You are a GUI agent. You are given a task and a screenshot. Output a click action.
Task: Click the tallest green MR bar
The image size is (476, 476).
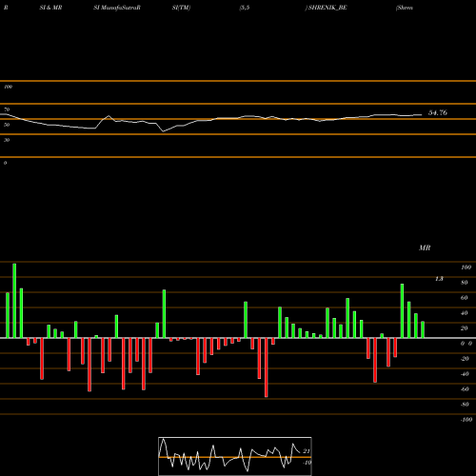click(14, 301)
